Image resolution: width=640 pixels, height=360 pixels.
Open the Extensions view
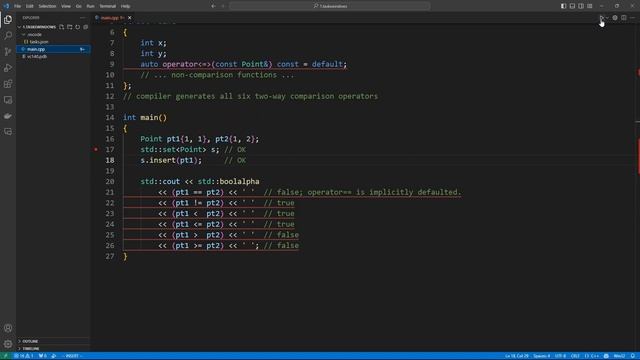(x=8, y=84)
